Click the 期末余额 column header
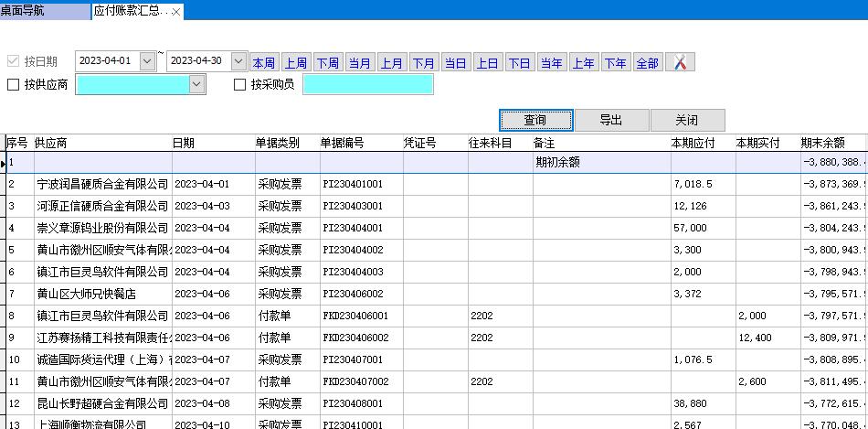868x429 pixels. (x=822, y=143)
